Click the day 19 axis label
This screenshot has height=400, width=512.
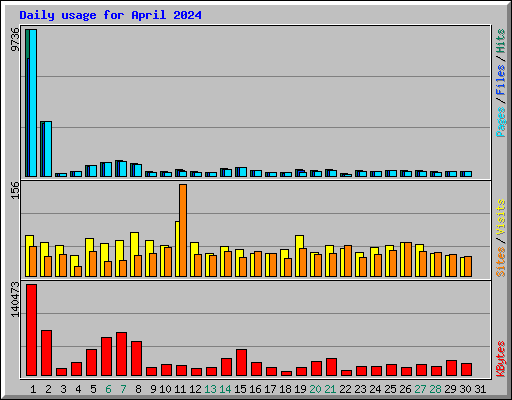point(300,389)
